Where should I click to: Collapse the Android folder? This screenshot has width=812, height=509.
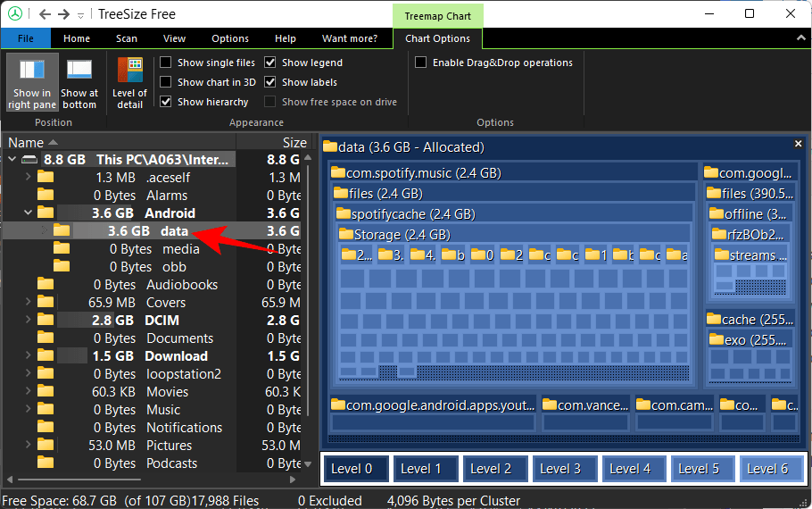[x=28, y=213]
